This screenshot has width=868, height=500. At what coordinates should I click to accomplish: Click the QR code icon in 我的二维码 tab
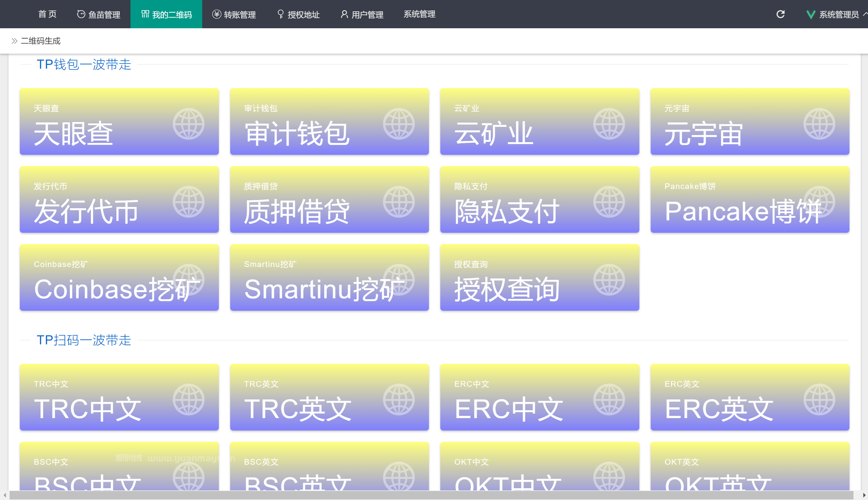pos(144,14)
